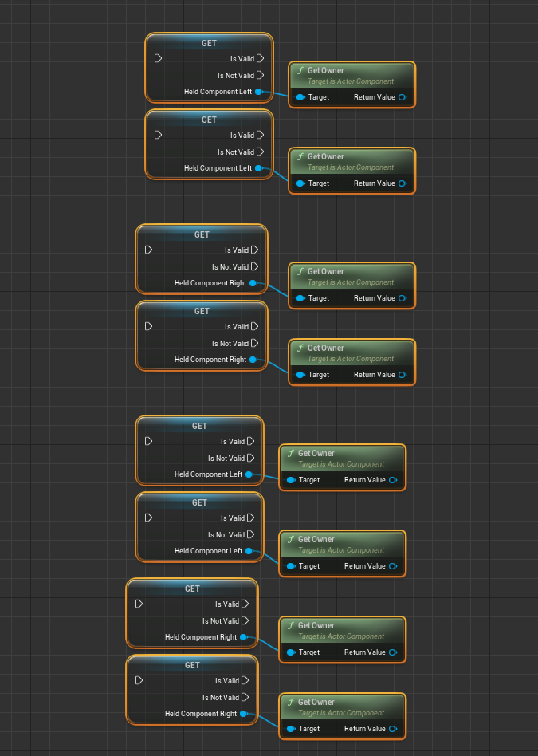Click Target pin on topmost Get Owner node

300,97
